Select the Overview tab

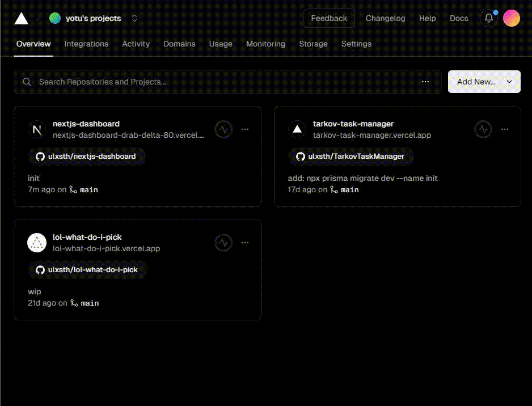(33, 44)
